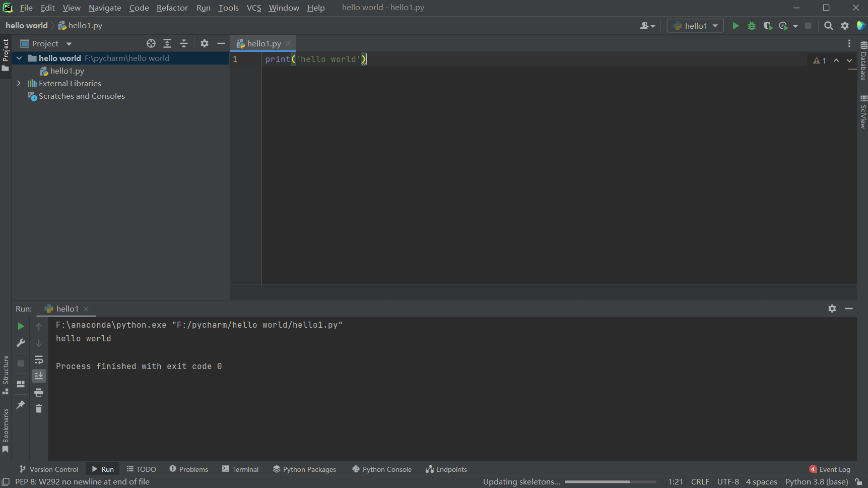
Task: Click the Updating skeletons progress bar
Action: point(610,482)
